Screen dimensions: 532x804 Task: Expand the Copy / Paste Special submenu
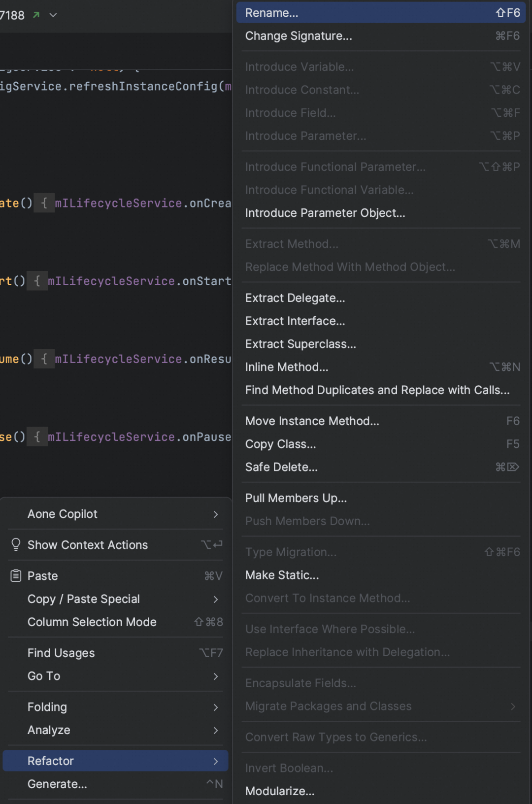(215, 599)
